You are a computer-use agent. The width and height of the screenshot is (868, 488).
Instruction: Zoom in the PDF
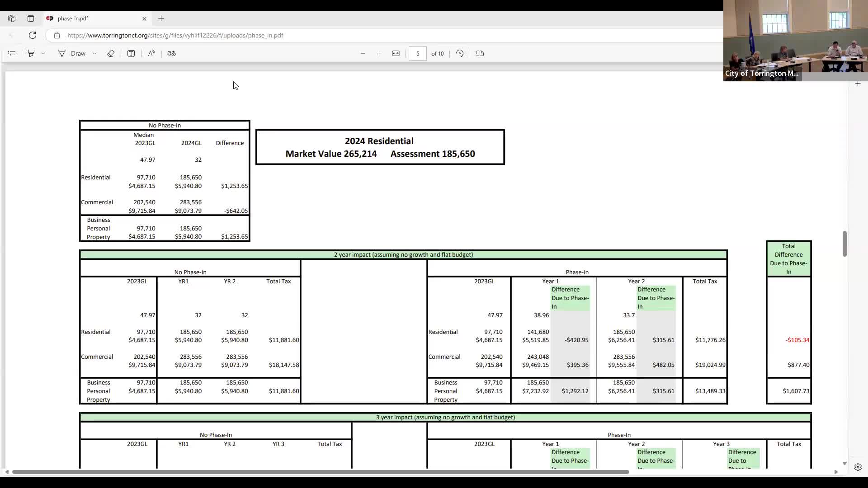pos(379,53)
